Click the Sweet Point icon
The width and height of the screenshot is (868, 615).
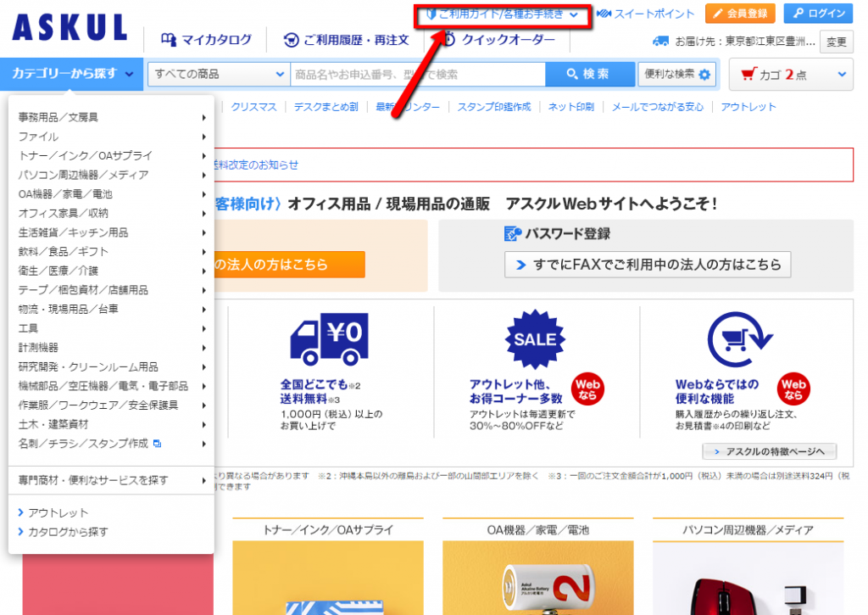click(604, 14)
